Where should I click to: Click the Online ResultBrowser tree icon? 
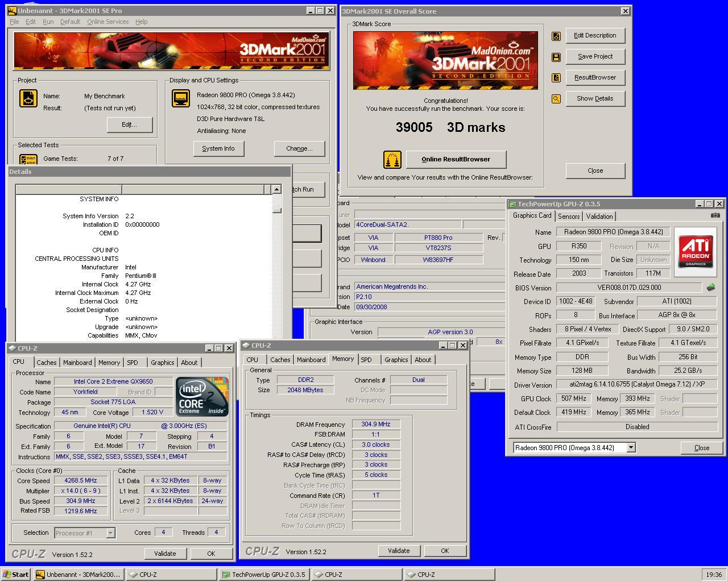point(392,160)
